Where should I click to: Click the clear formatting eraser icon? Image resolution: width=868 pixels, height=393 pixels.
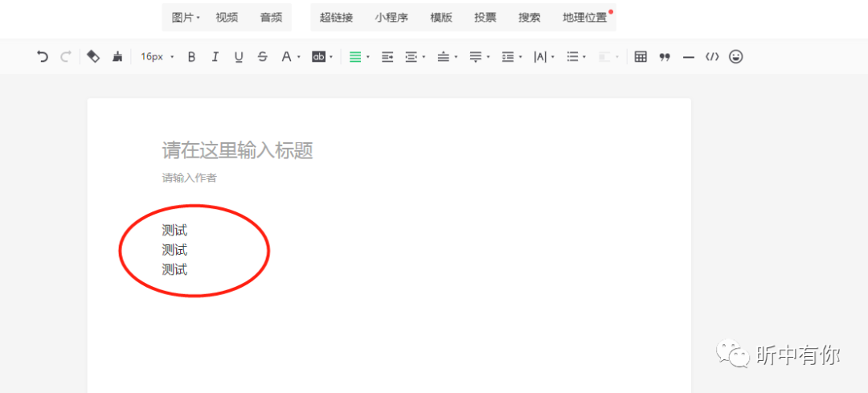click(93, 56)
